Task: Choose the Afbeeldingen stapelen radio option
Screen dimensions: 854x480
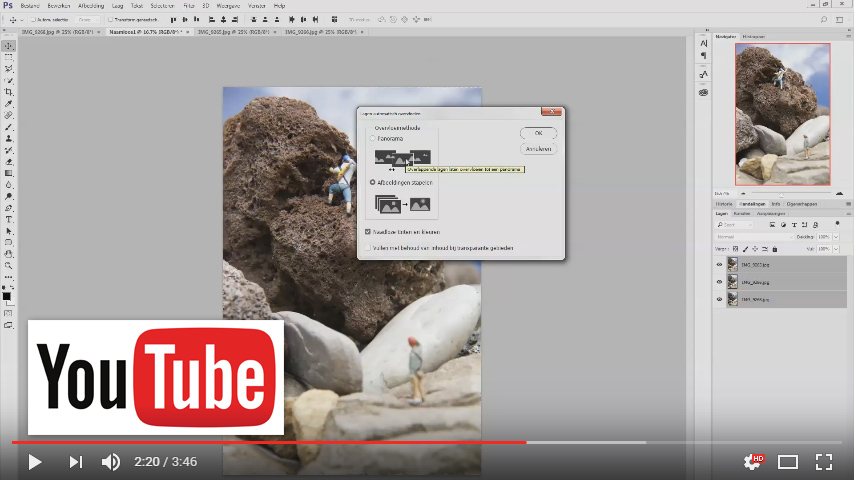Action: coord(373,183)
